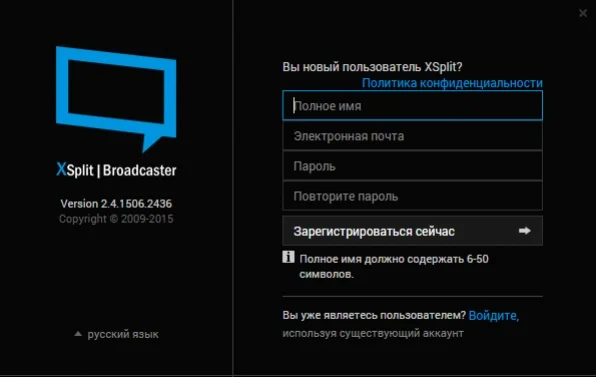Screen dimensions: 596x377
Task: Open Политика конфиденциальности link
Action: tap(452, 83)
